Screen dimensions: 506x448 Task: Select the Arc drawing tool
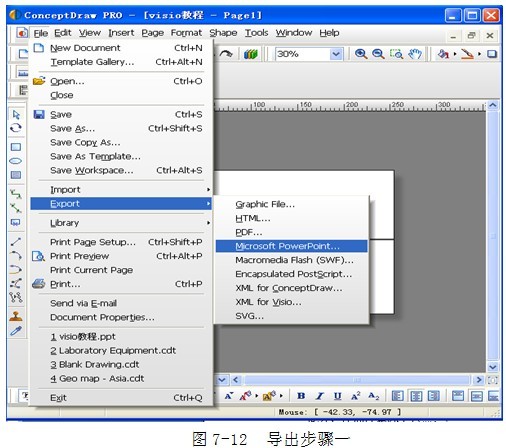point(16,255)
